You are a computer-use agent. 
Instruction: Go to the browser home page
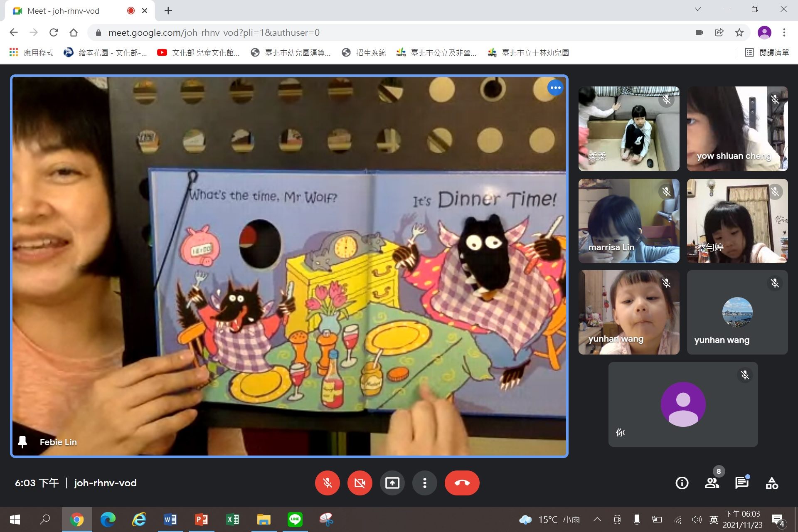point(74,32)
